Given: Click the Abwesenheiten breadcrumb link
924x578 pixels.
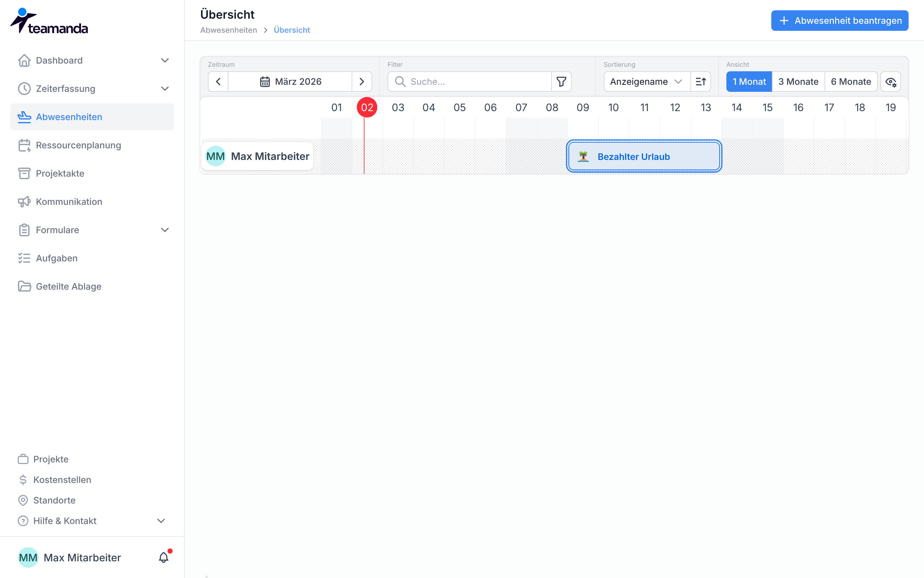Looking at the screenshot, I should coord(229,30).
